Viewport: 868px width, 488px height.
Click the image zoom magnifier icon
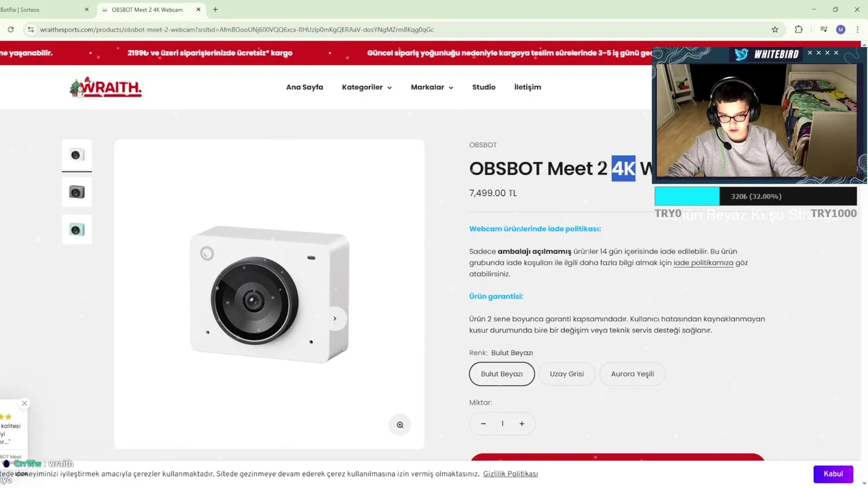click(x=400, y=424)
